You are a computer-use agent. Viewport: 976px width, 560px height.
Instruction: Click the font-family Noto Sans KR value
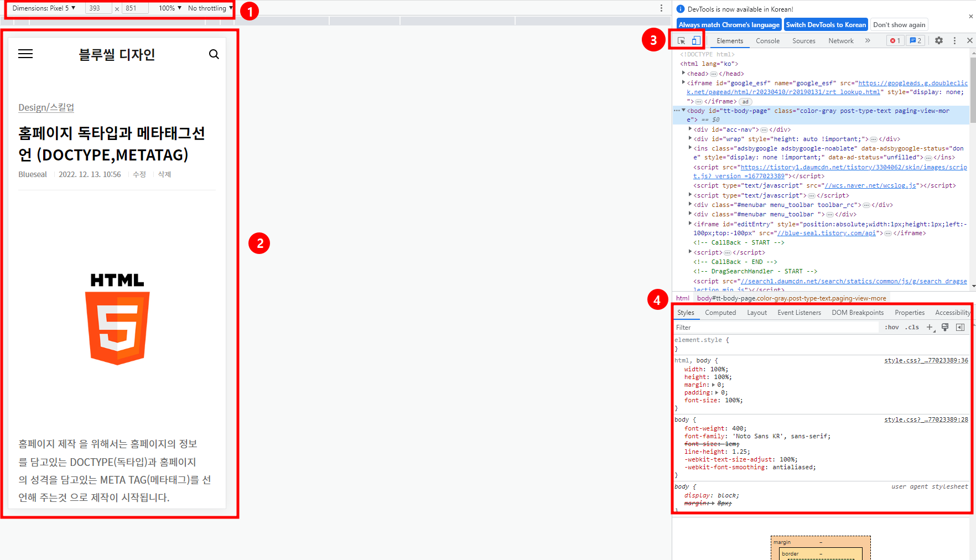(781, 436)
